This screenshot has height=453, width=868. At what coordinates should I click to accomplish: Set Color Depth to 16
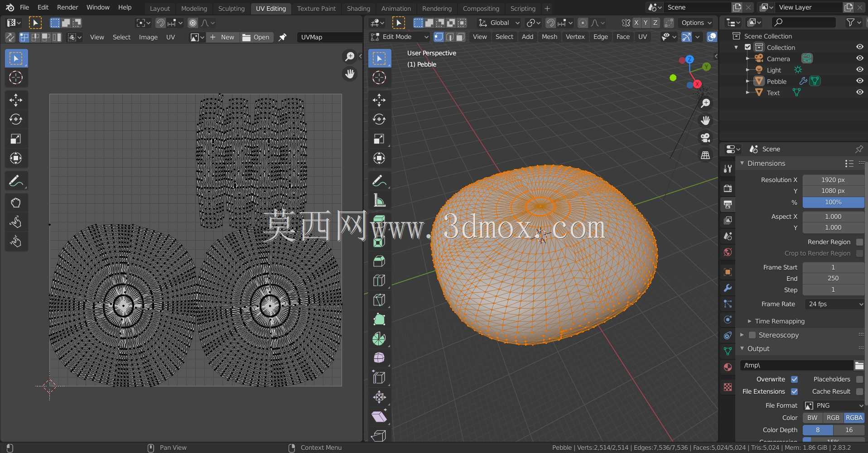[849, 430]
